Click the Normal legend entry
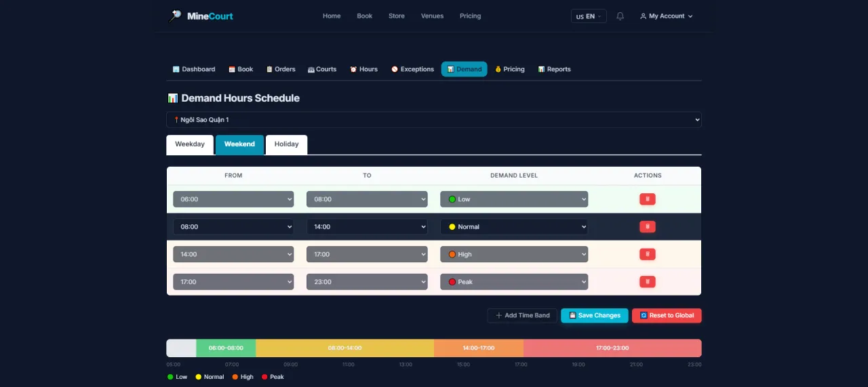The width and height of the screenshot is (868, 387). tap(210, 377)
